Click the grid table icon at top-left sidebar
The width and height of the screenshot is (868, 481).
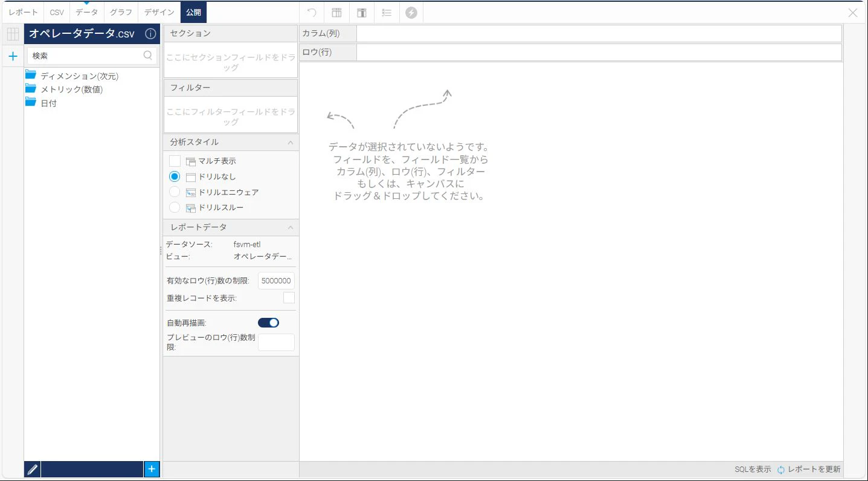coord(13,34)
